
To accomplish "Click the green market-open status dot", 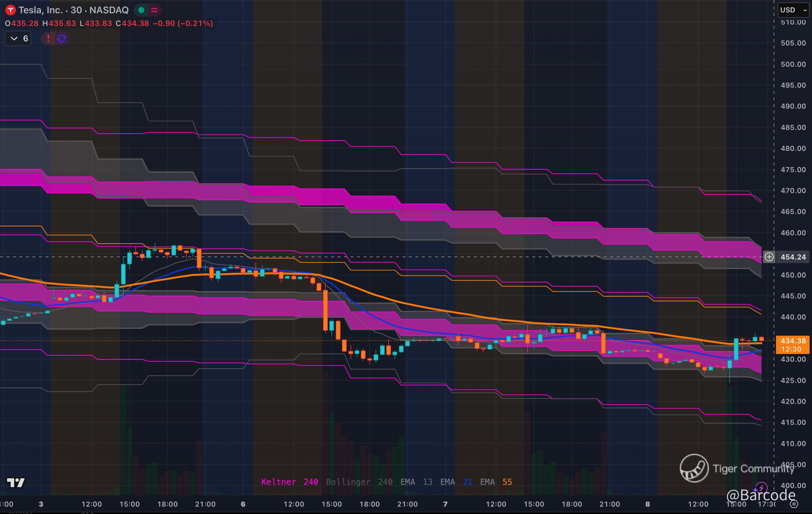I will [x=141, y=10].
